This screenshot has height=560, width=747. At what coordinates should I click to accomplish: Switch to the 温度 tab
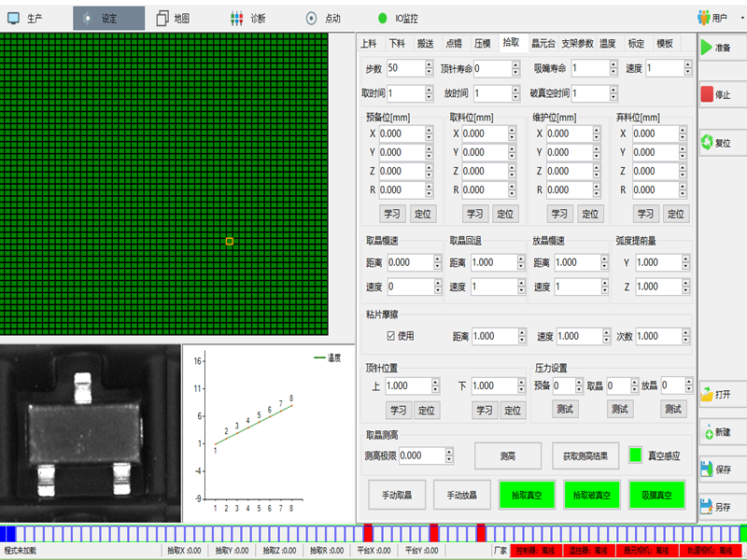[x=608, y=44]
